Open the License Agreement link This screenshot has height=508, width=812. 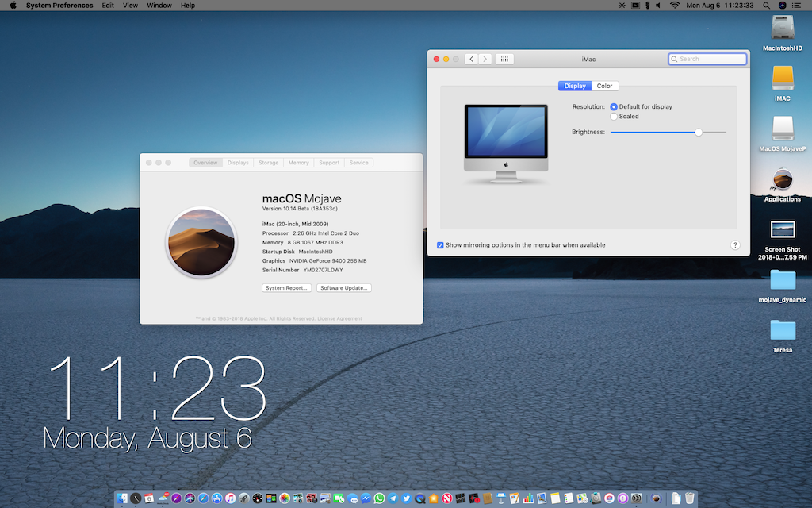(339, 319)
